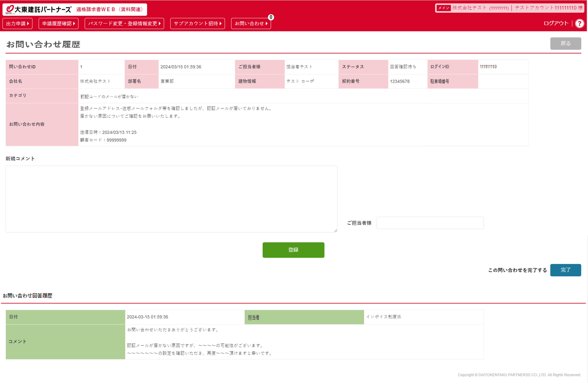Click the 駐車場番号 header cell

tap(453, 81)
